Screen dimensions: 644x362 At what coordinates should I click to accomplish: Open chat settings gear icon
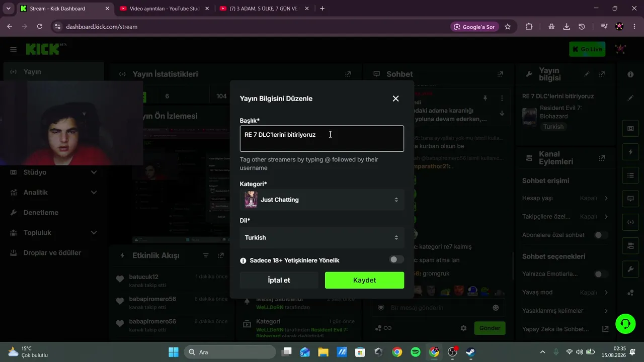(x=463, y=328)
